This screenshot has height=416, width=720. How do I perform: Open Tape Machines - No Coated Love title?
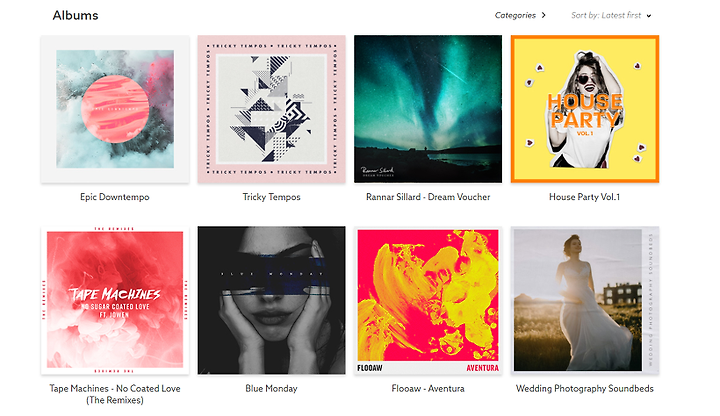tap(115, 394)
